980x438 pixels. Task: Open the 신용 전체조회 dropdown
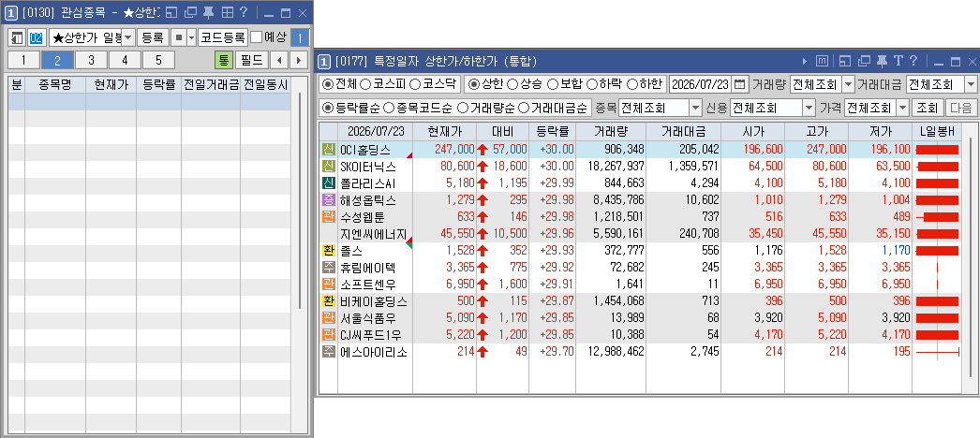click(809, 108)
